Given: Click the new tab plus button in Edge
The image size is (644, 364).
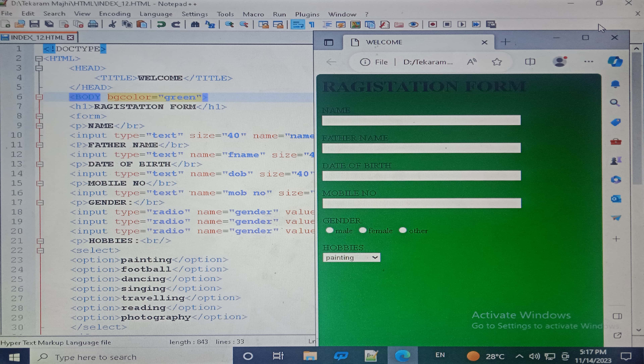Looking at the screenshot, I should [x=505, y=42].
